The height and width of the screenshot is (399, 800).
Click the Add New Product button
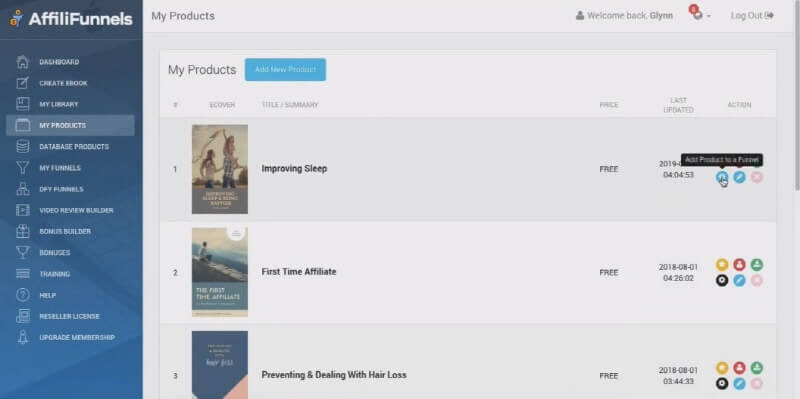285,69
